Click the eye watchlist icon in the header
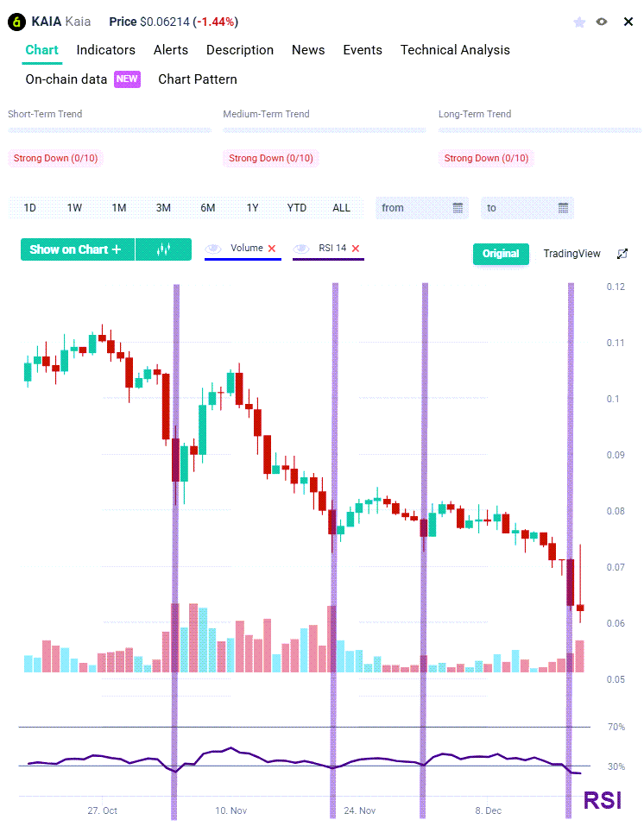Screen dimensions: 644x826 pos(602,22)
